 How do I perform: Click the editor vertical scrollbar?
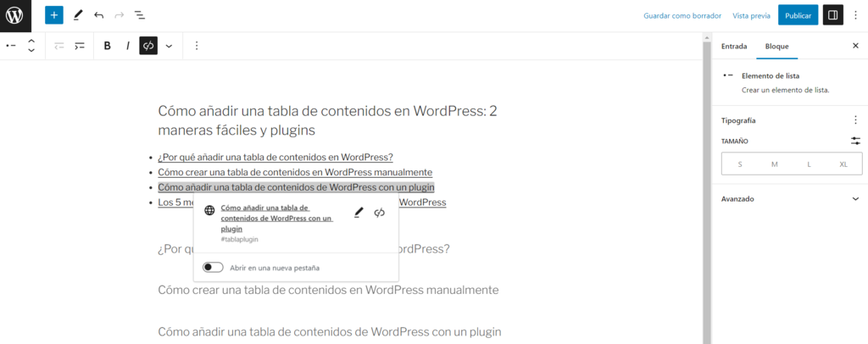point(706,193)
